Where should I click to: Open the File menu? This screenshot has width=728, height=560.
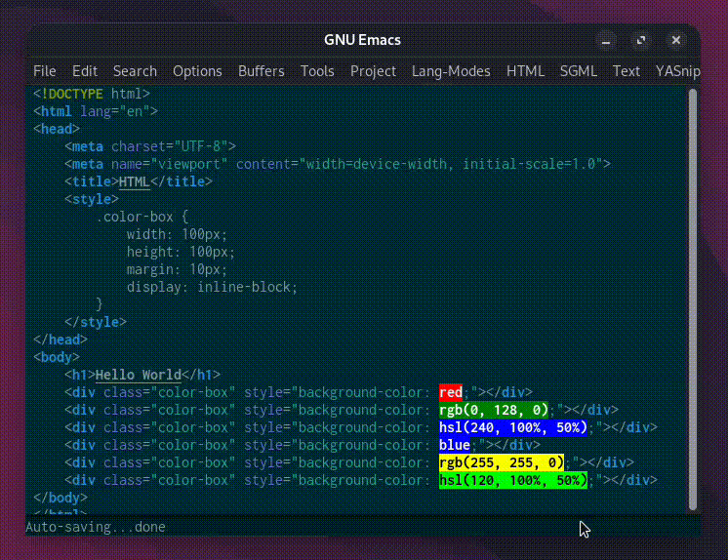coord(45,71)
